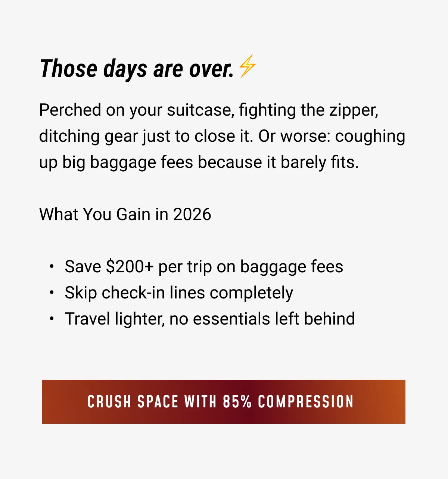Click the 'Perched on your suitcase' paragraph line
Viewport: 448px width, 479px height.
click(x=208, y=110)
